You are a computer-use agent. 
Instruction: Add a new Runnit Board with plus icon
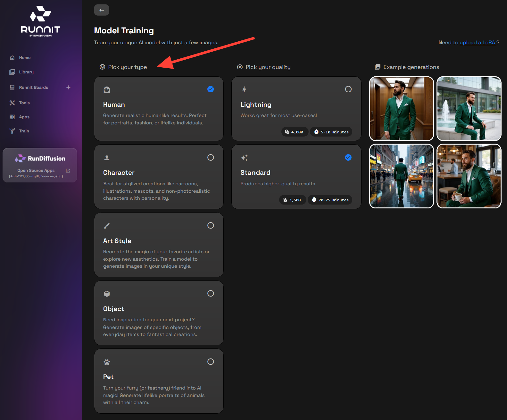pos(68,87)
